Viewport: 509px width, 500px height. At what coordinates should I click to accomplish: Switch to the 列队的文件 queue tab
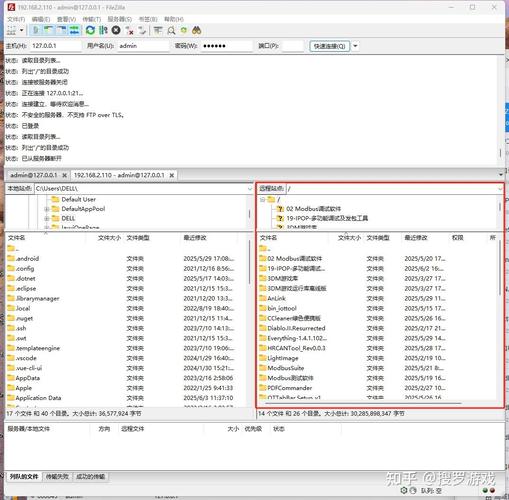(x=24, y=477)
